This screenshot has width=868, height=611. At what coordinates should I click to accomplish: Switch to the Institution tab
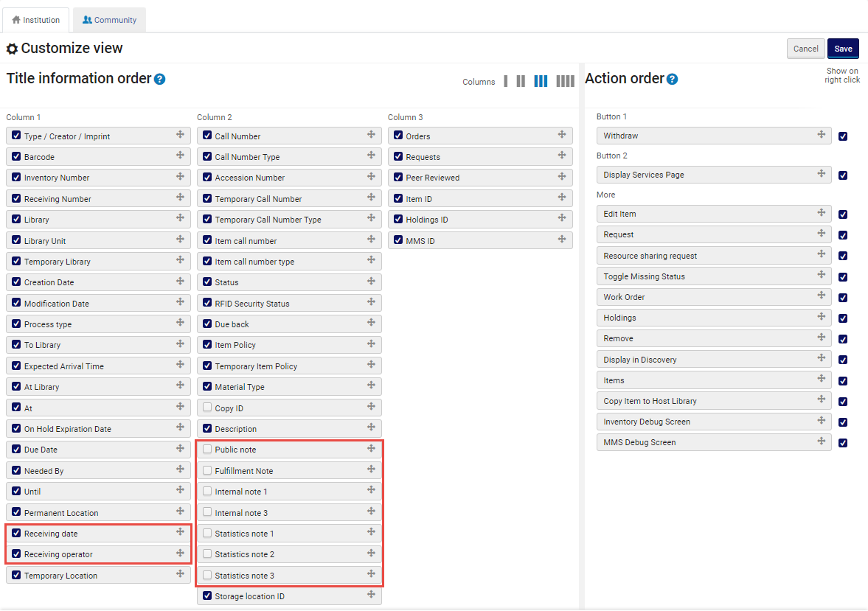pyautogui.click(x=36, y=20)
